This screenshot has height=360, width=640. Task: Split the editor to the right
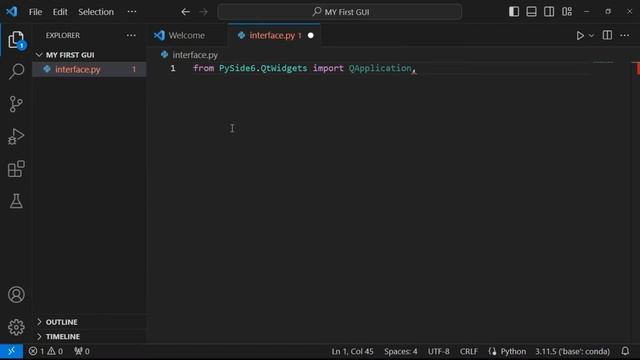607,35
